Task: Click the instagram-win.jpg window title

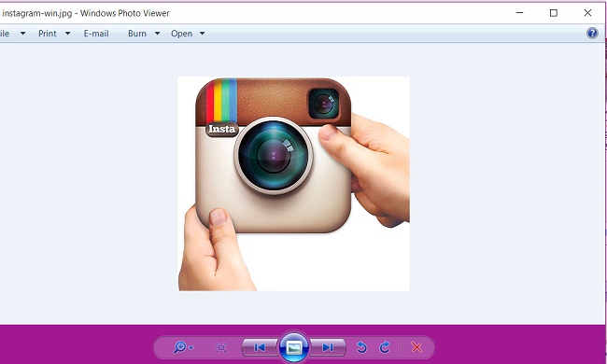Action: (x=86, y=13)
